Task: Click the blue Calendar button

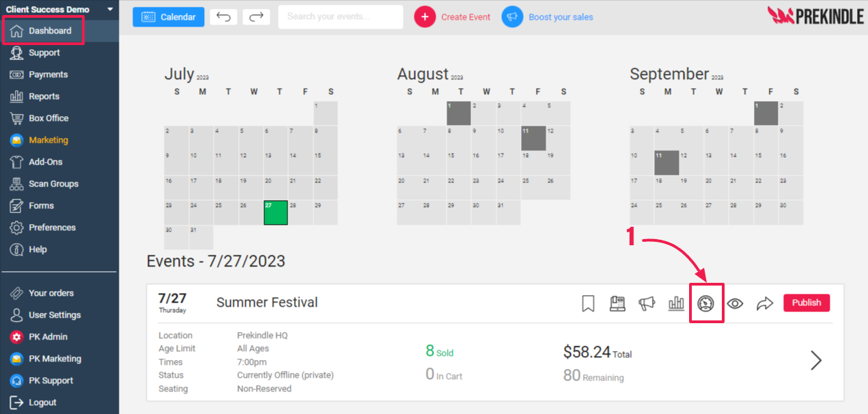Action: point(168,17)
